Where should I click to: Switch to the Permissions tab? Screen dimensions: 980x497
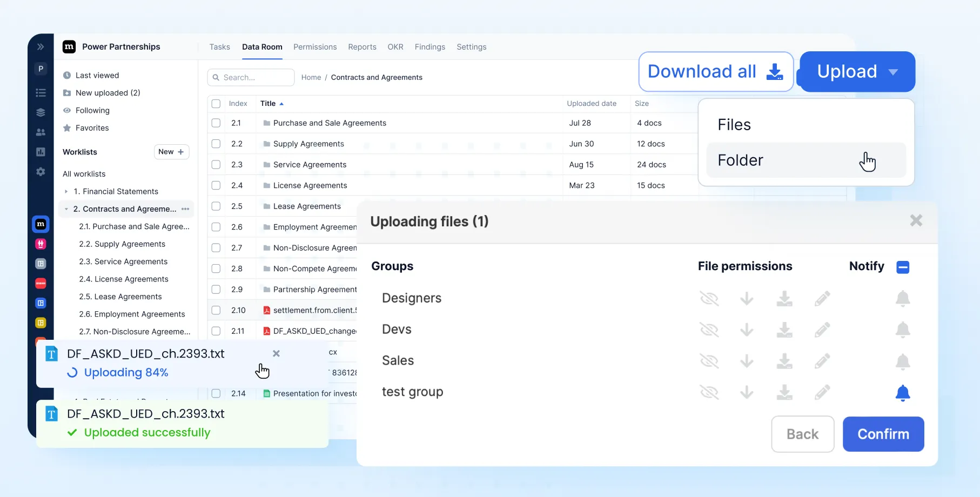coord(315,47)
